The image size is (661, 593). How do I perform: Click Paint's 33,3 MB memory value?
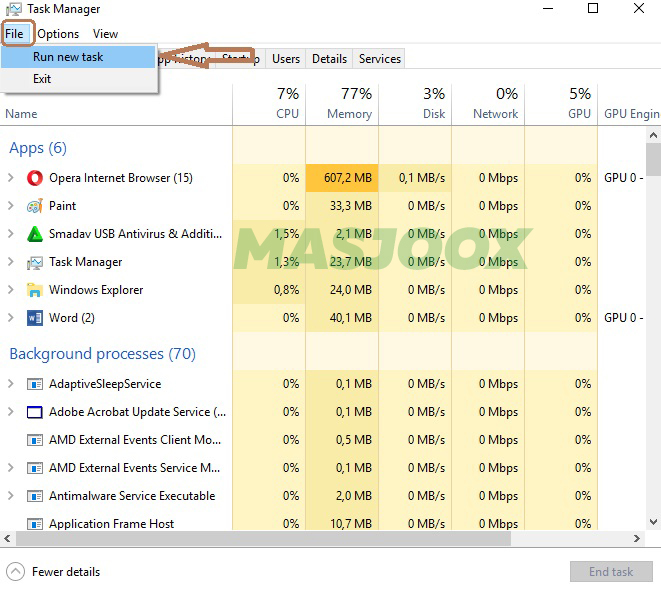click(351, 206)
